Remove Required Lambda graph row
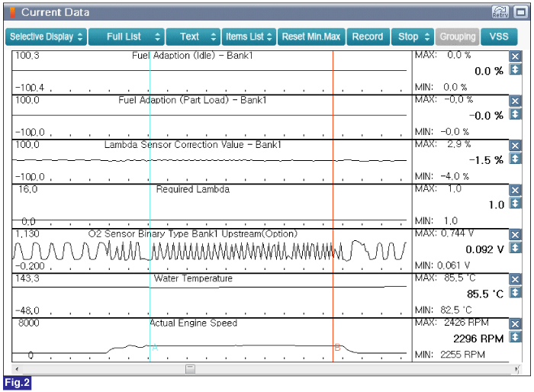534x392 pixels. tap(515, 190)
